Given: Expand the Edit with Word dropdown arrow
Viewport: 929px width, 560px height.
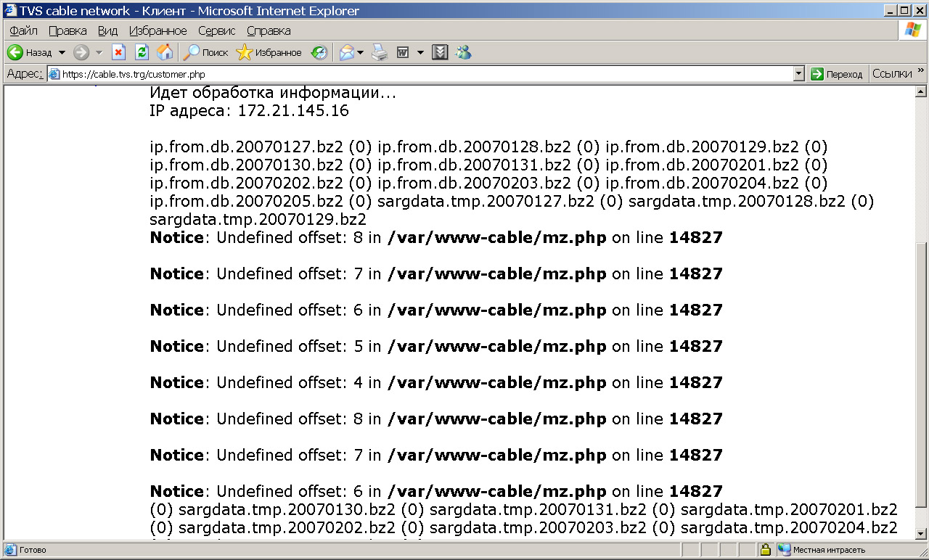Looking at the screenshot, I should [420, 52].
